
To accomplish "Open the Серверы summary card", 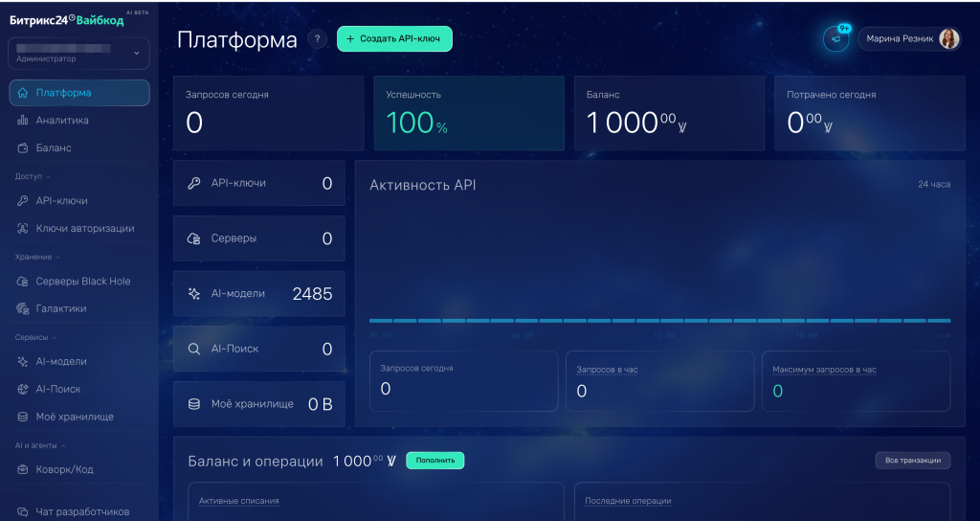I will point(258,238).
